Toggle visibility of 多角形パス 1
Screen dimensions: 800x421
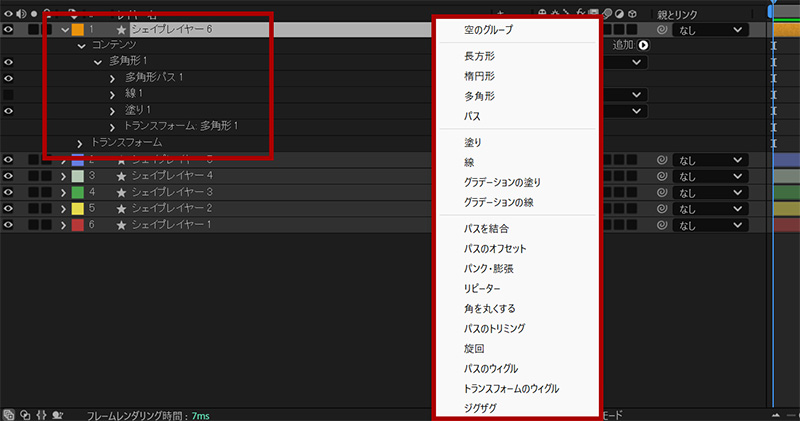coord(8,79)
